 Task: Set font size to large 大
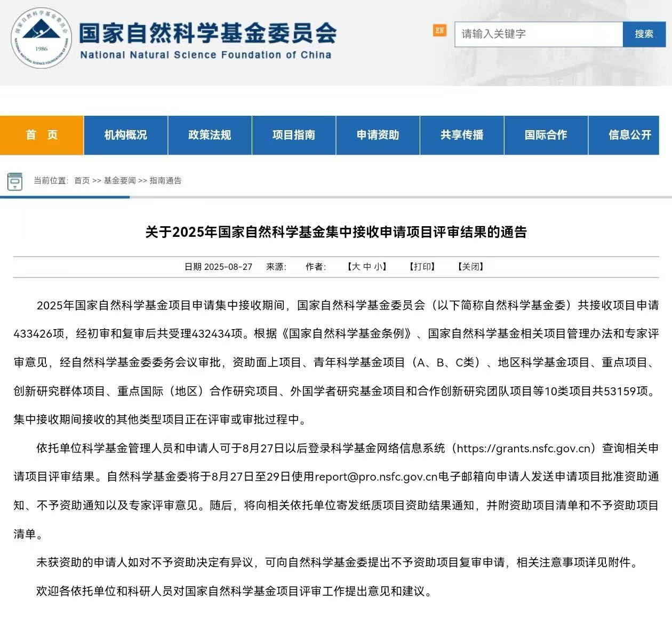pos(356,267)
